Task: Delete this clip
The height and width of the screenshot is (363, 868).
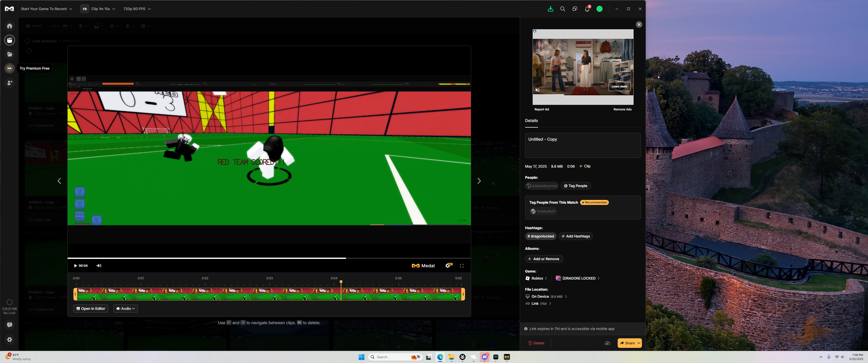Action: tap(536, 343)
